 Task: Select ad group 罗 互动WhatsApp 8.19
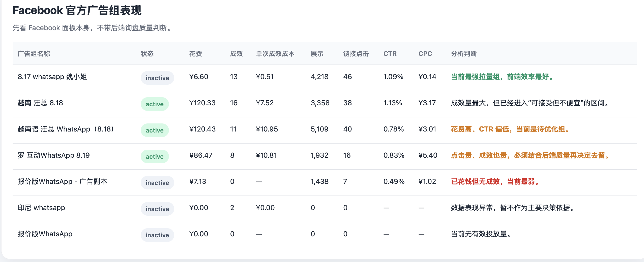pos(54,155)
